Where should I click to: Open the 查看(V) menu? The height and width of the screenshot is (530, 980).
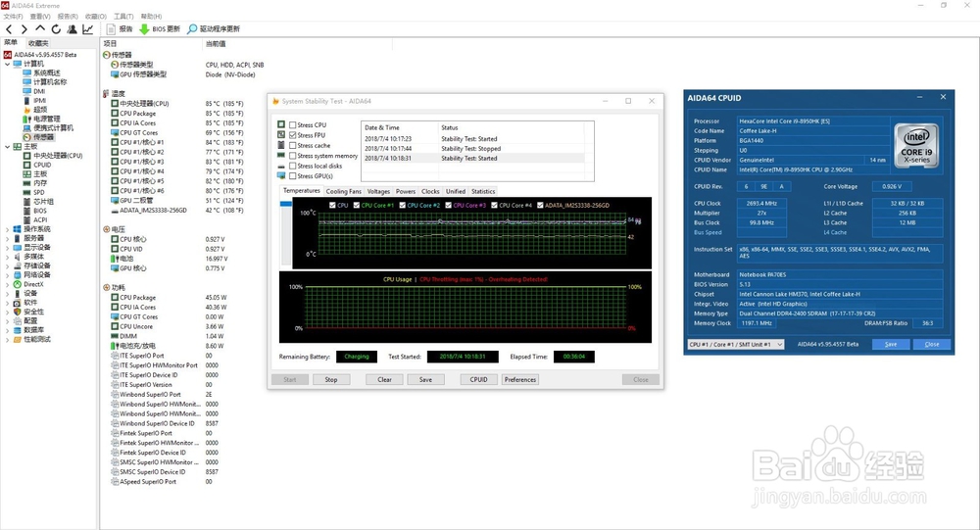tap(40, 17)
